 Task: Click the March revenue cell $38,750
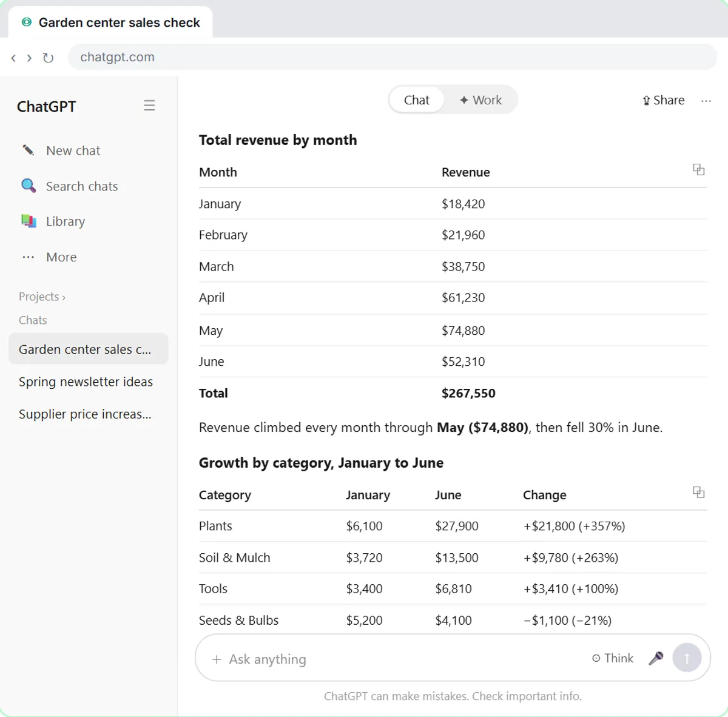coord(463,266)
